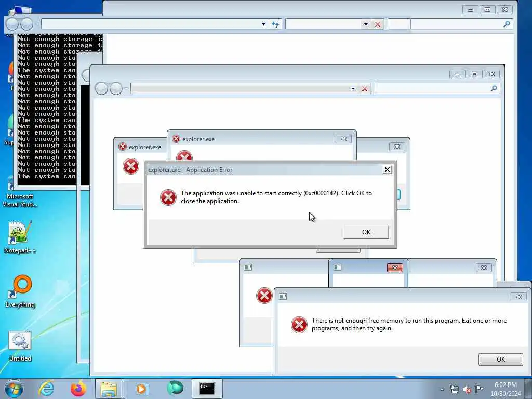
Task: Select the Untitled desktop file icon
Action: [20, 347]
